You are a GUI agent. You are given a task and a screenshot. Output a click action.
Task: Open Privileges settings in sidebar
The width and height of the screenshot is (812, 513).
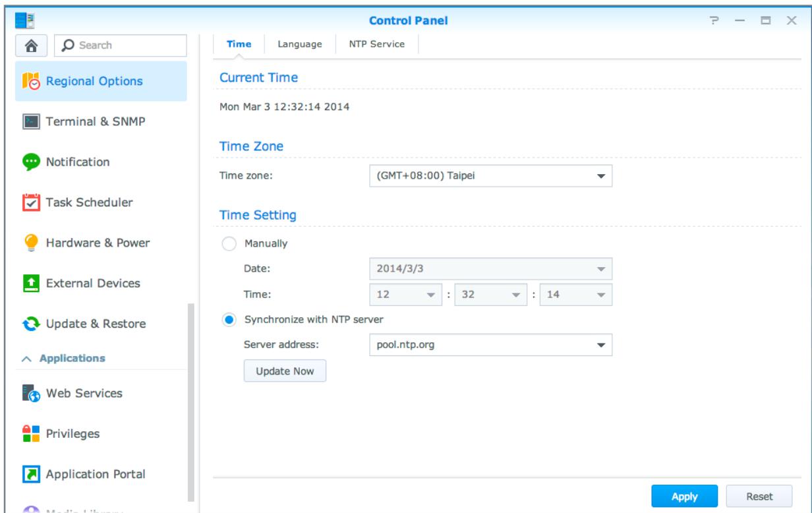click(101, 434)
